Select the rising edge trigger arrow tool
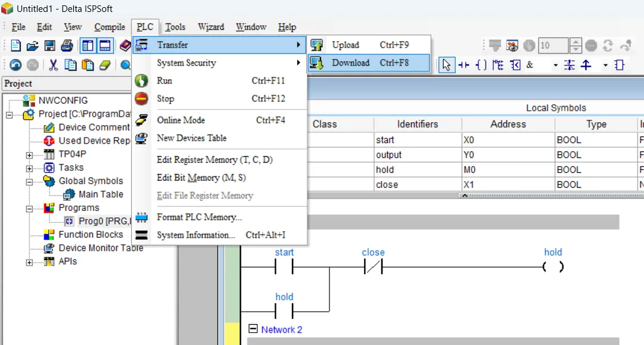644x345 pixels. point(586,65)
